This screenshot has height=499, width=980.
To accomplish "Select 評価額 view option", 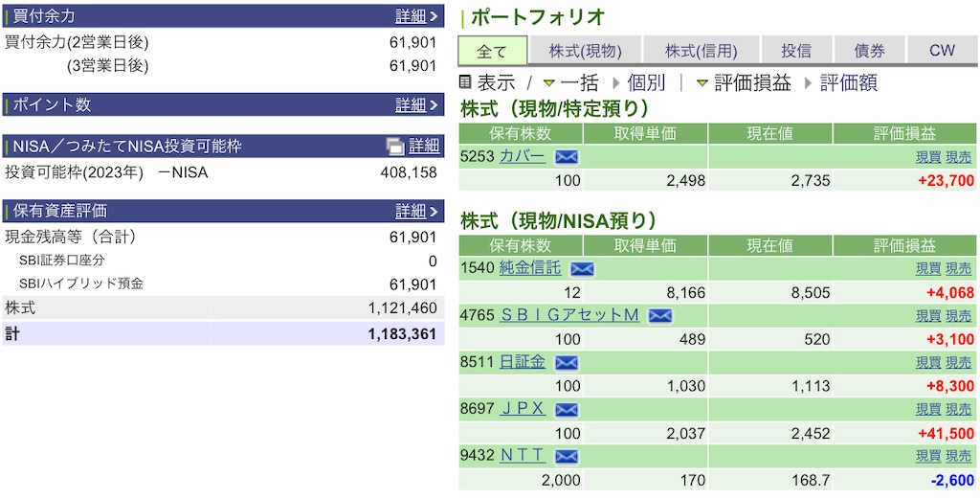I will coord(849,82).
